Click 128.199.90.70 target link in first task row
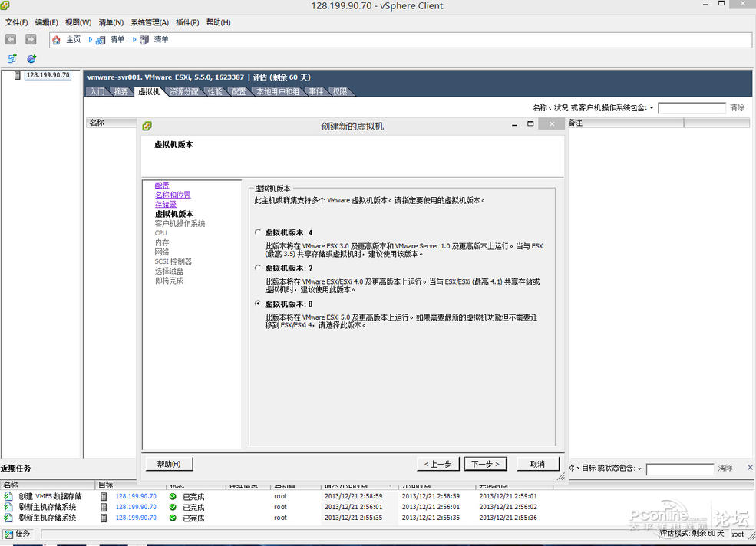 click(x=136, y=496)
